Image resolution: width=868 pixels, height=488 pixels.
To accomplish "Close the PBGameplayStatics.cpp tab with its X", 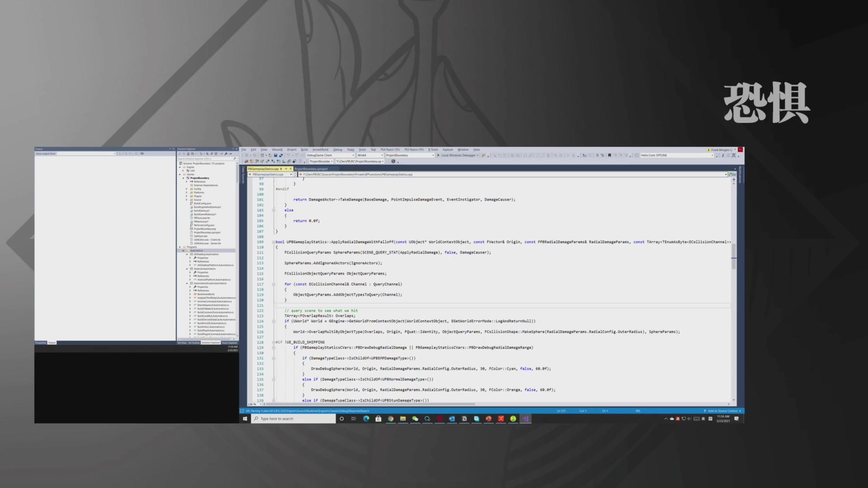I will (x=291, y=169).
